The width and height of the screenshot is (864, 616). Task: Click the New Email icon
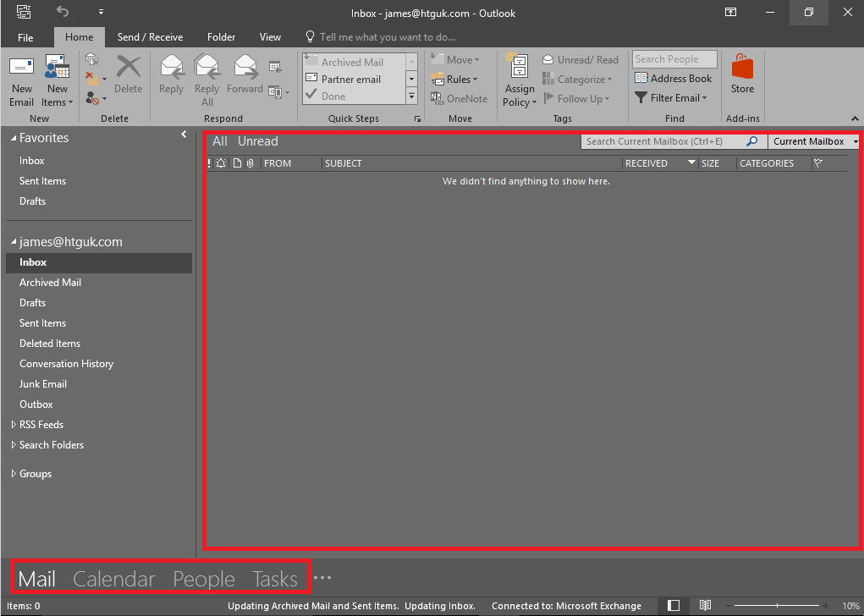click(x=21, y=69)
